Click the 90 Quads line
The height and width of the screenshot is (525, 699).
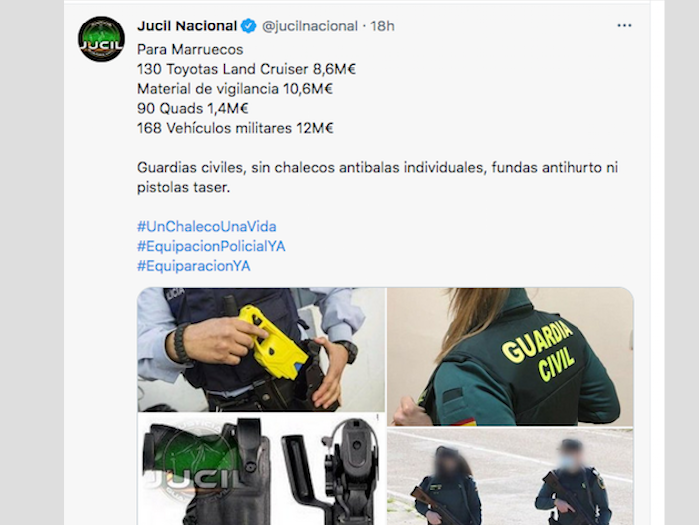(193, 108)
